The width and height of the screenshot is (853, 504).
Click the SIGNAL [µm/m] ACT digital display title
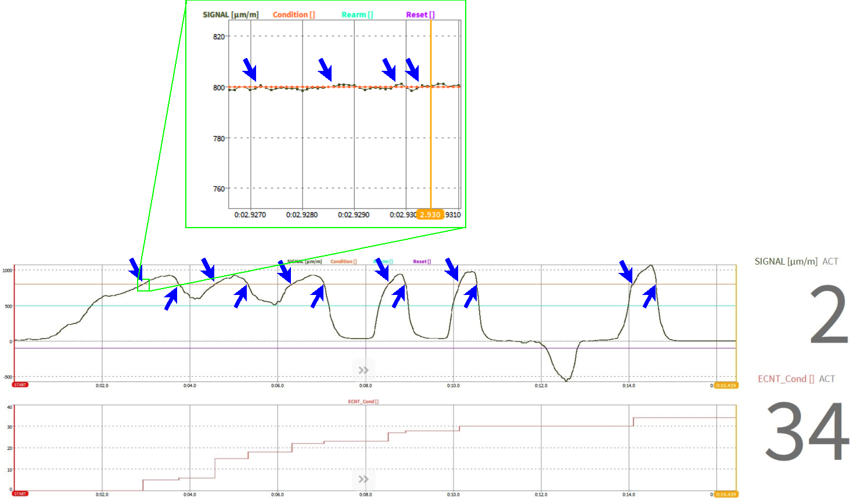(796, 261)
